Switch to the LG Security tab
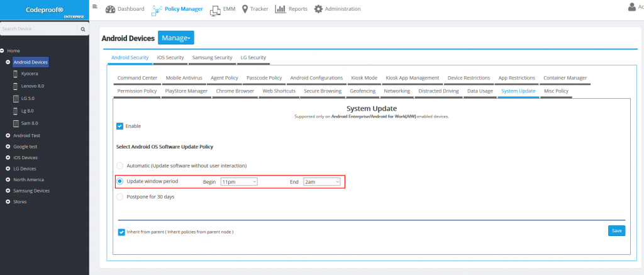The image size is (644, 275). coord(253,58)
